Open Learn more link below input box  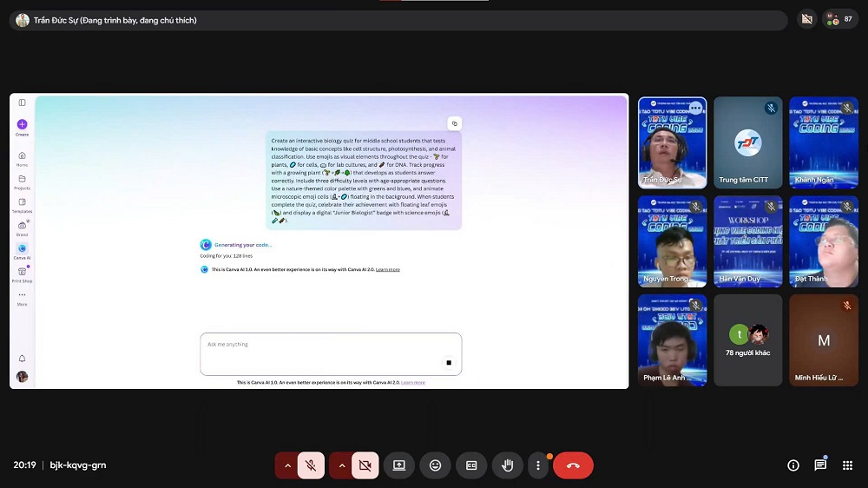413,383
